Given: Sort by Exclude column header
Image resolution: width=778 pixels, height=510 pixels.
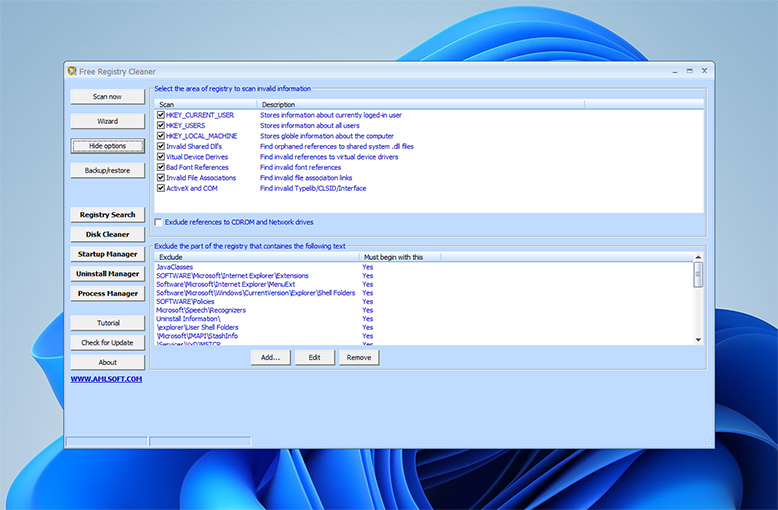Looking at the screenshot, I should point(257,257).
